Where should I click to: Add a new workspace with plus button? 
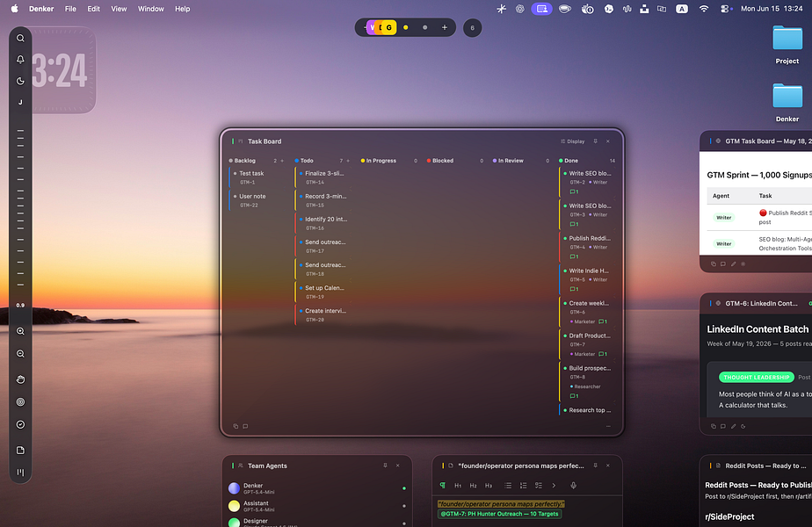[445, 27]
